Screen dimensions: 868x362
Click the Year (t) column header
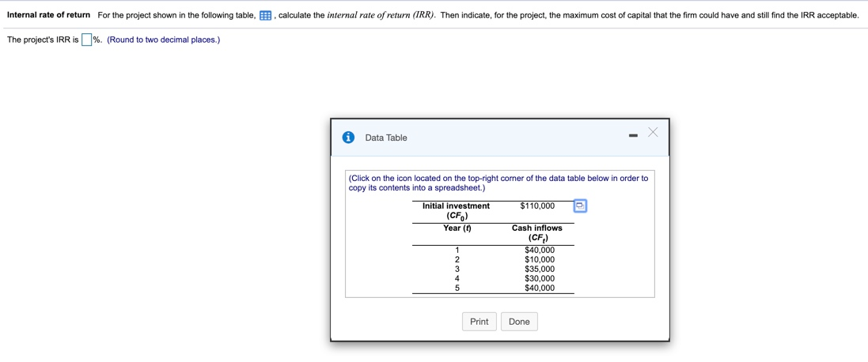[x=457, y=228]
